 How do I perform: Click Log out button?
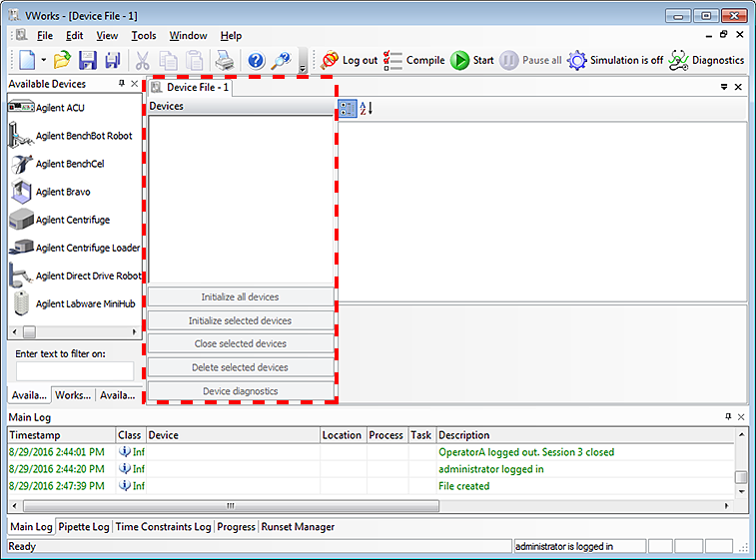coord(350,60)
